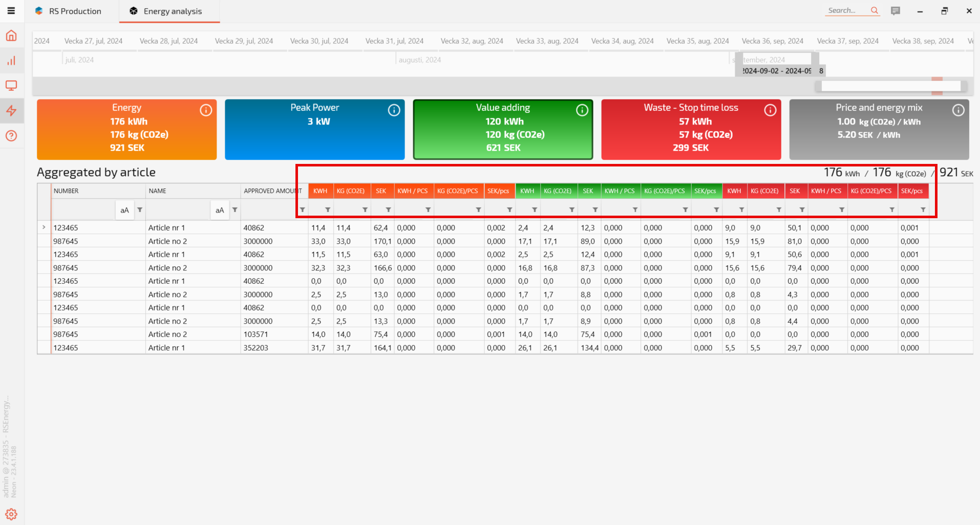Open the monitor display sidebar icon
Viewport: 980px width, 525px height.
coord(11,86)
